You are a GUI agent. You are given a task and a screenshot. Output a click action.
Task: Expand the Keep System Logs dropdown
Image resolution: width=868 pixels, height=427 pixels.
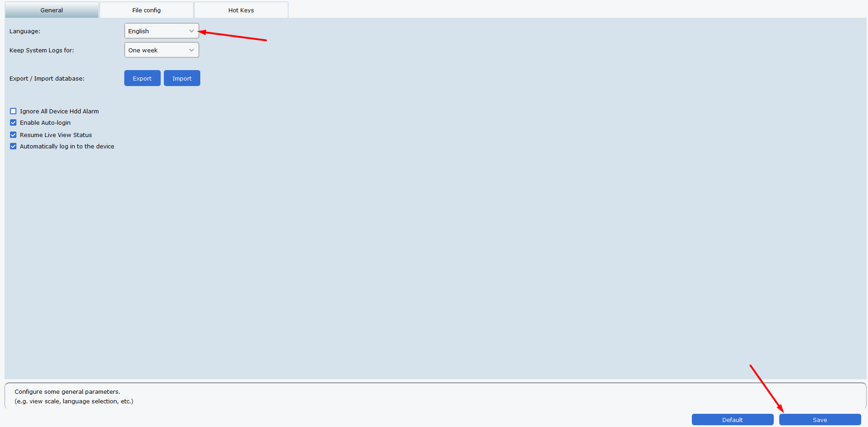point(162,50)
